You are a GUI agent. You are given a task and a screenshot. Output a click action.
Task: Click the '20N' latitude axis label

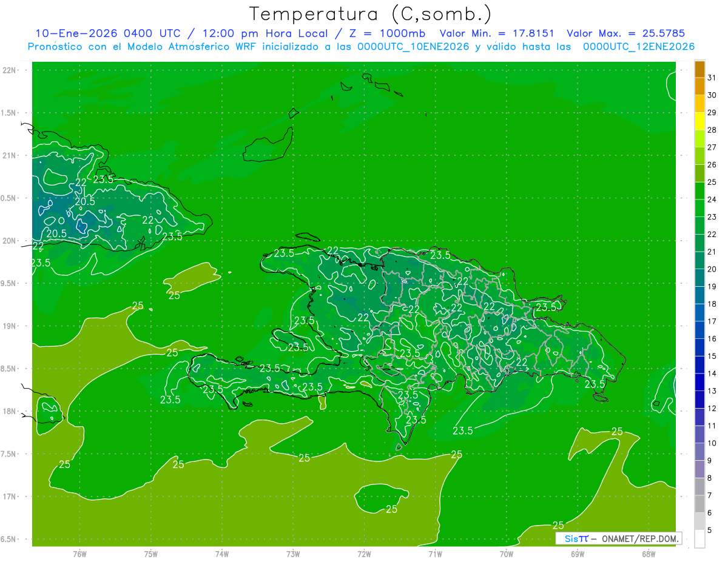click(x=9, y=241)
